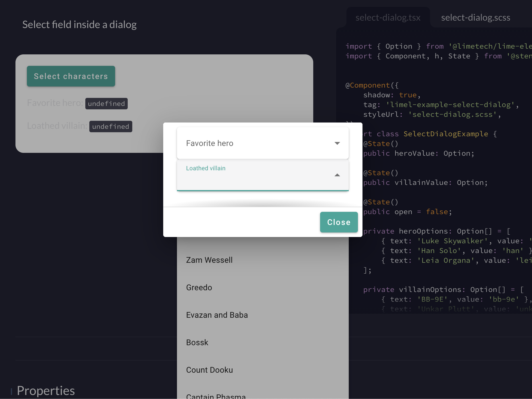Switch to the select-dialog.tsx tab

click(388, 17)
